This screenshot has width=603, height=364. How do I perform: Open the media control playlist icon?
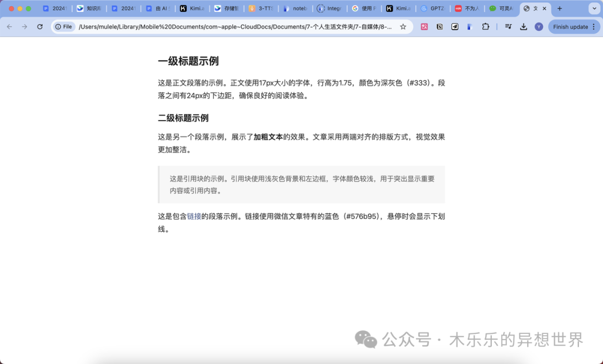508,27
